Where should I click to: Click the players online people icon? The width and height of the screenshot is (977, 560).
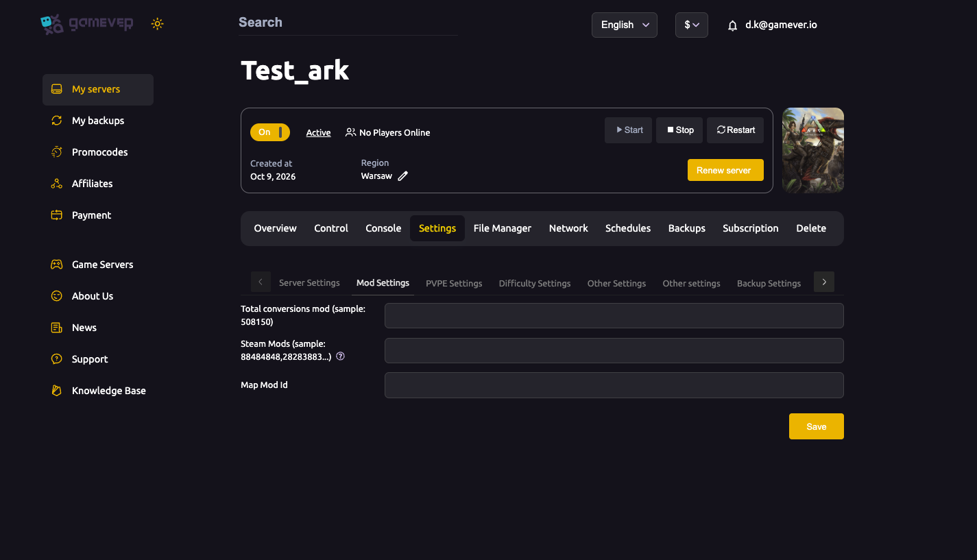350,132
